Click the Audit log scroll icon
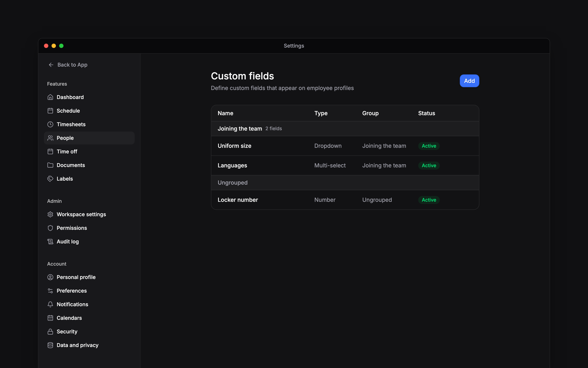This screenshot has width=588, height=368. click(50, 242)
